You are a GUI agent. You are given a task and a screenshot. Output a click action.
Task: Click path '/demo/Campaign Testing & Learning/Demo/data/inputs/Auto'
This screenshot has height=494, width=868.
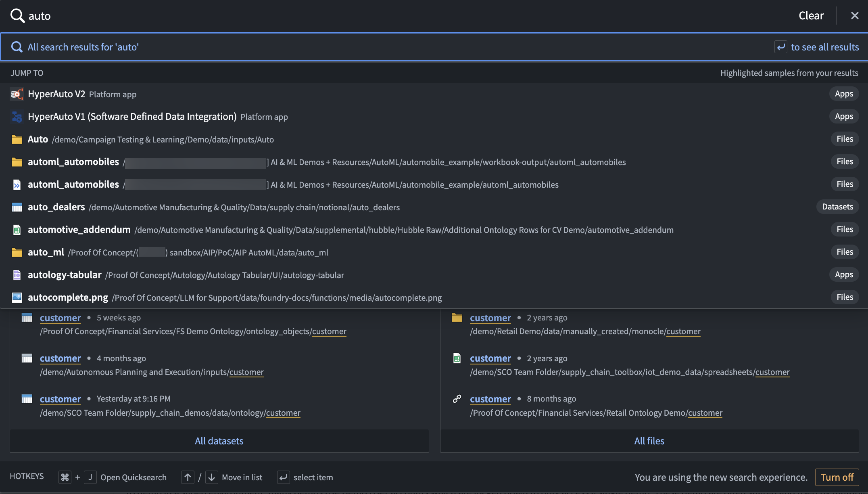[163, 140]
